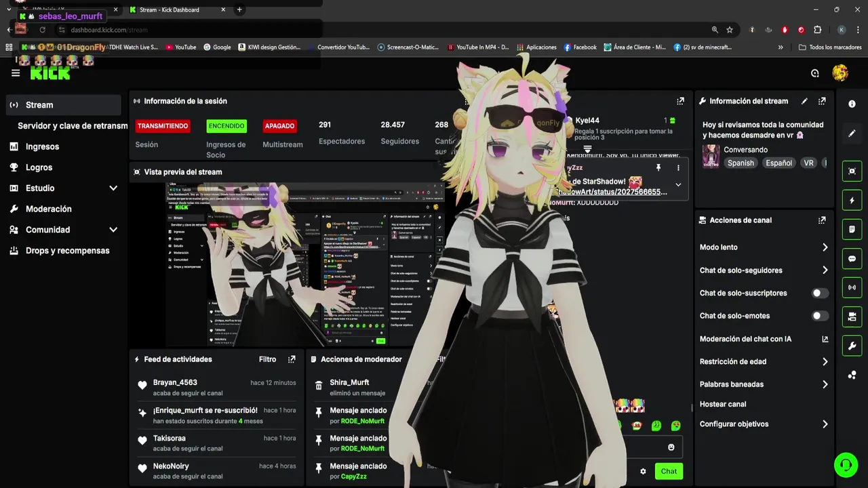Toggle the chat bubble widget in right sidebar
The width and height of the screenshot is (868, 488).
(x=852, y=259)
